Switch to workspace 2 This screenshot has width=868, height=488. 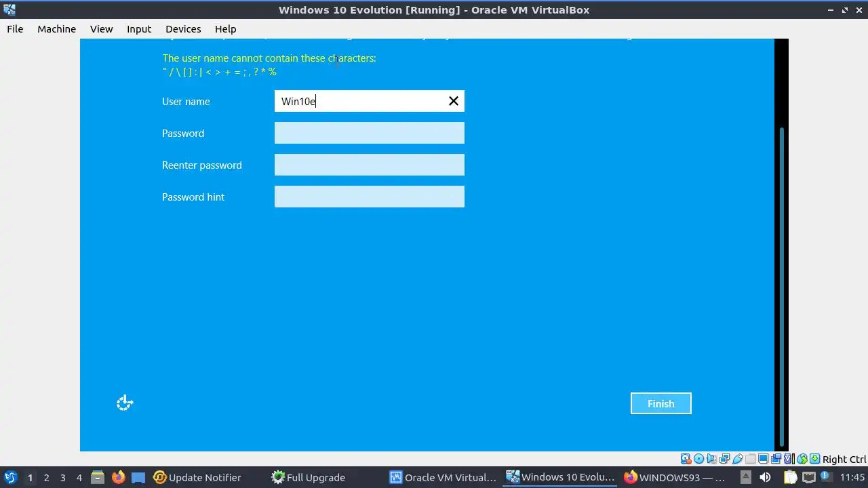tap(46, 477)
